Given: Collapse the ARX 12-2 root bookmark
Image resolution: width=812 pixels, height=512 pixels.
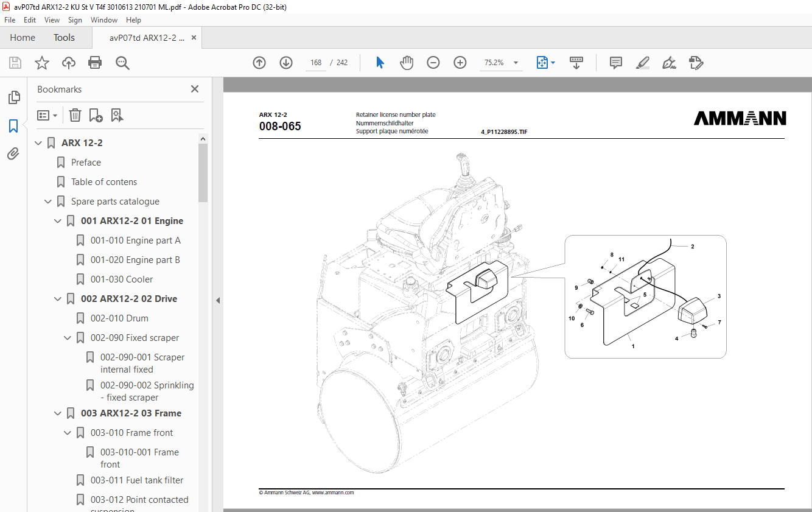Looking at the screenshot, I should click(39, 143).
